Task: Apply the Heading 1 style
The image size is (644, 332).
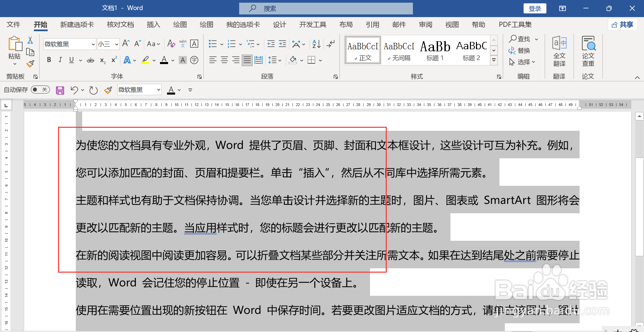Action: click(x=435, y=50)
